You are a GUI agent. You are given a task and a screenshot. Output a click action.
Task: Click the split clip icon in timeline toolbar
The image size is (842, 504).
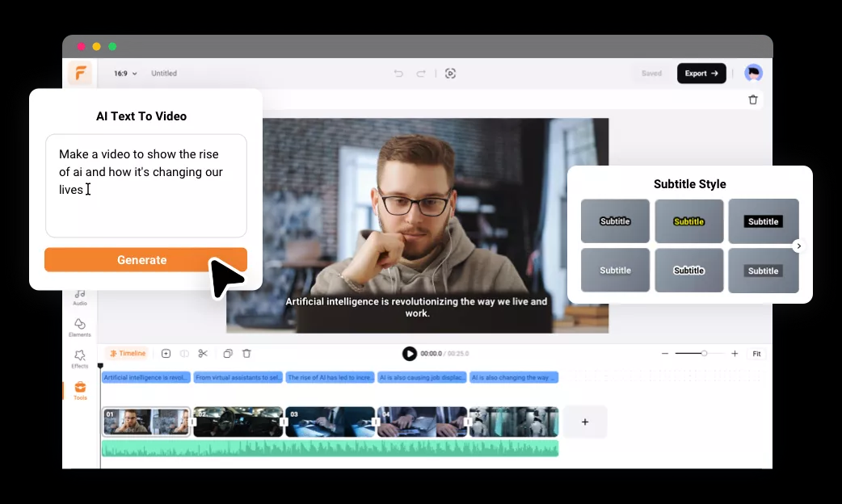click(184, 353)
